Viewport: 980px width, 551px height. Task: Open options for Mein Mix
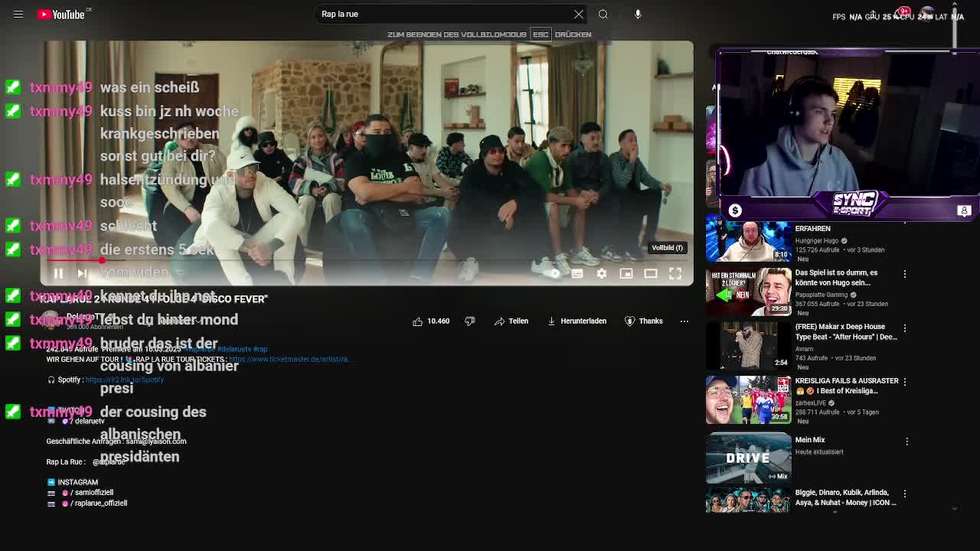coord(907,441)
